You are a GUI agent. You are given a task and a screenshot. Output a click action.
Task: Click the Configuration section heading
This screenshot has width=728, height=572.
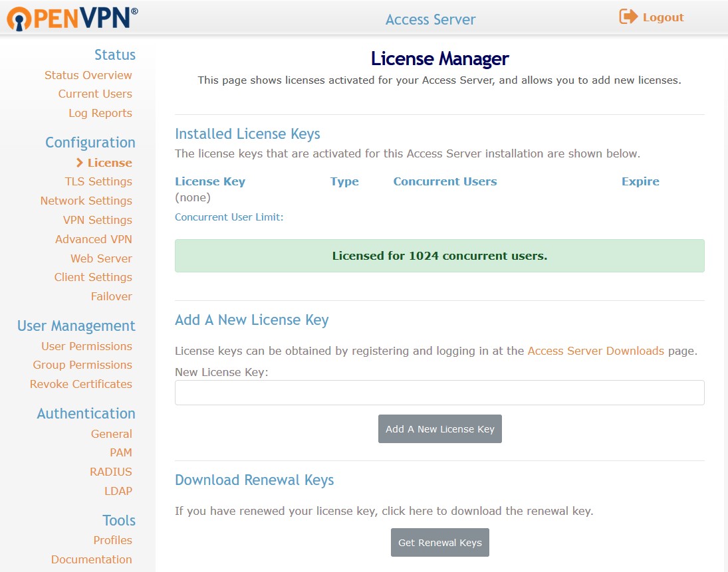(90, 142)
